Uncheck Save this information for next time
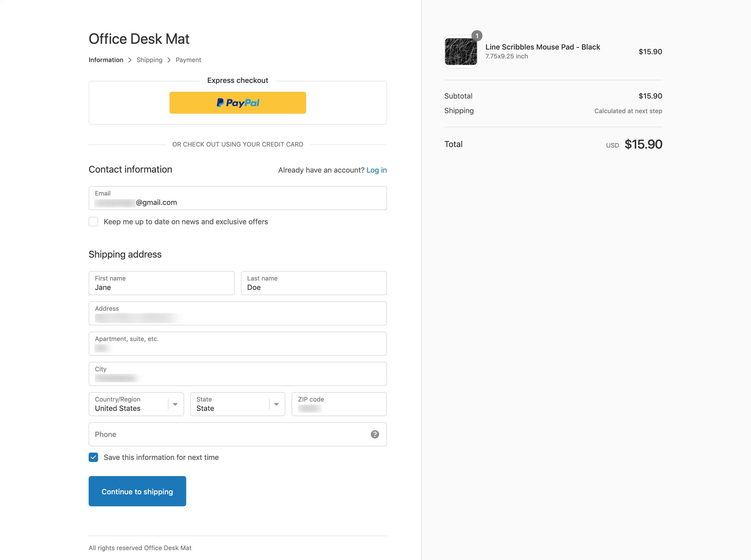The width and height of the screenshot is (751, 560). 94,457
